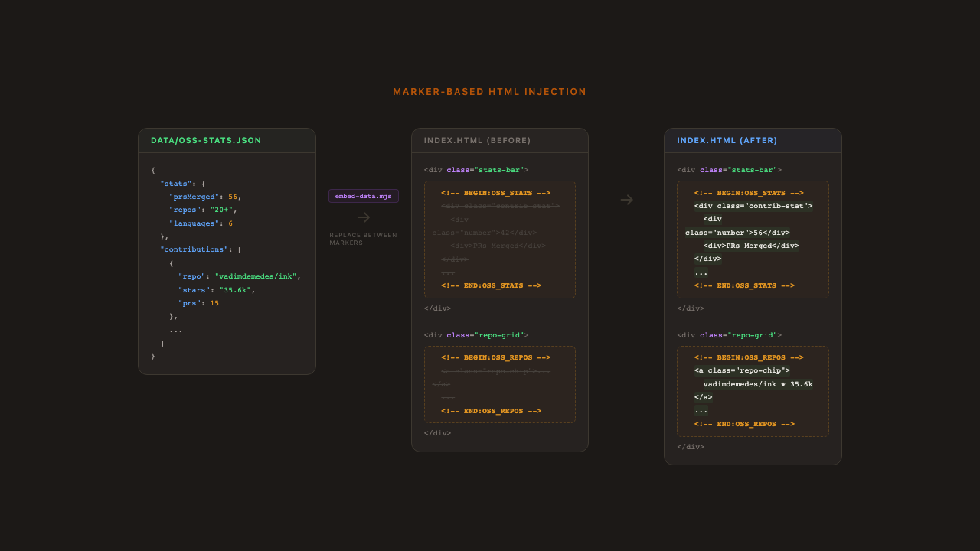Image resolution: width=980 pixels, height=551 pixels.
Task: Click the END:OSS_REPOS marker in the after panel
Action: tap(744, 424)
